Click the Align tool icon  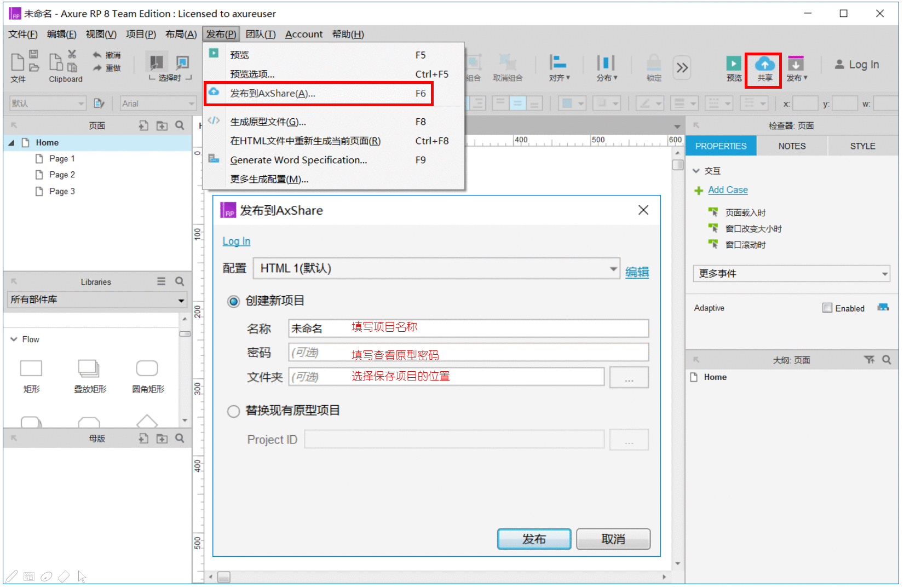coord(558,62)
